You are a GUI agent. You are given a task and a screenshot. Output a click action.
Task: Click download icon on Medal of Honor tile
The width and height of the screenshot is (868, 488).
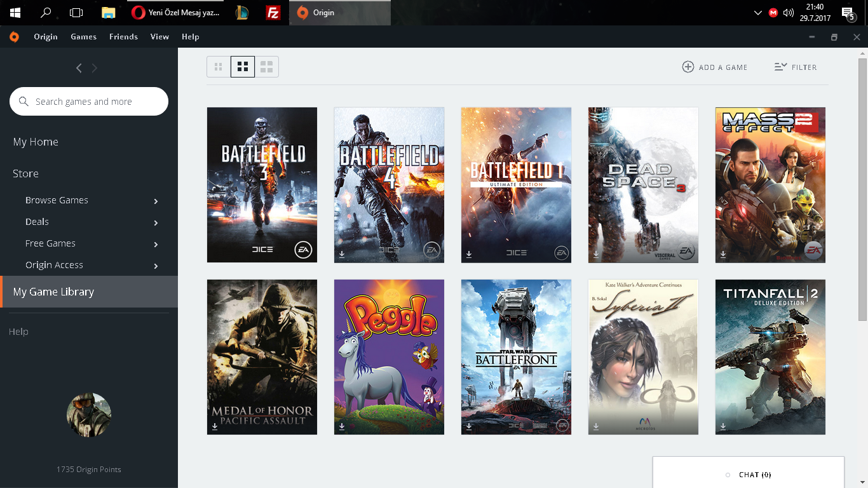point(215,426)
